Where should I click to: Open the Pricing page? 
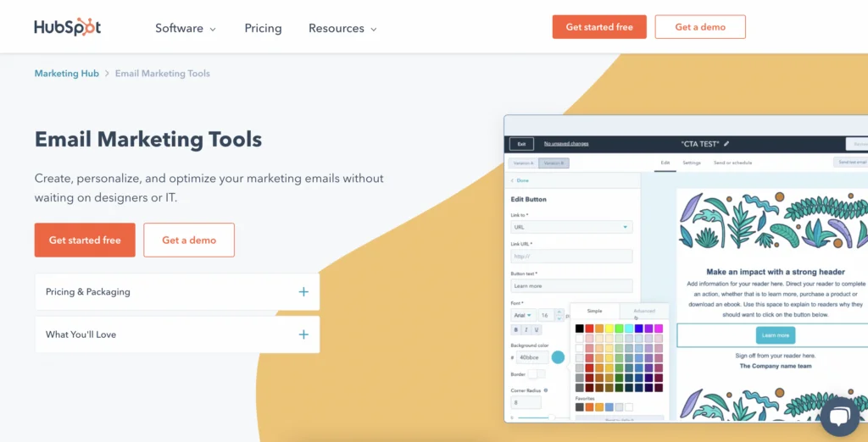[263, 28]
